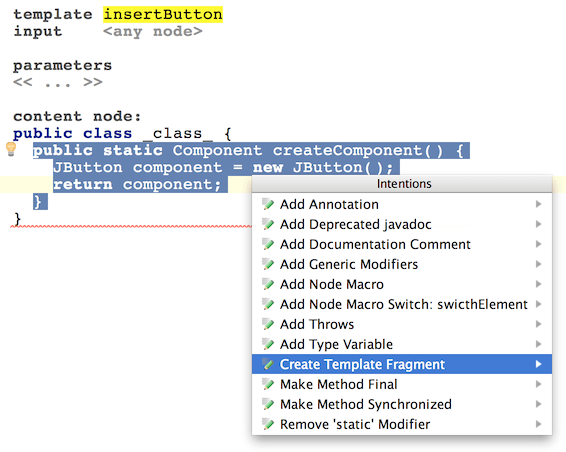Image resolution: width=566 pixels, height=452 pixels.
Task: Click the 'template' keyword label
Action: [x=53, y=14]
